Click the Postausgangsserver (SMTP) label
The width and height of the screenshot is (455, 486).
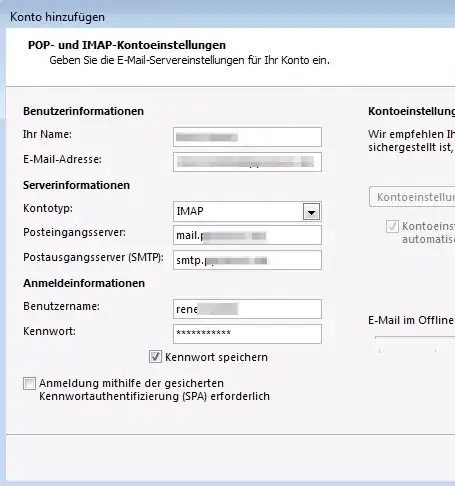[93, 257]
